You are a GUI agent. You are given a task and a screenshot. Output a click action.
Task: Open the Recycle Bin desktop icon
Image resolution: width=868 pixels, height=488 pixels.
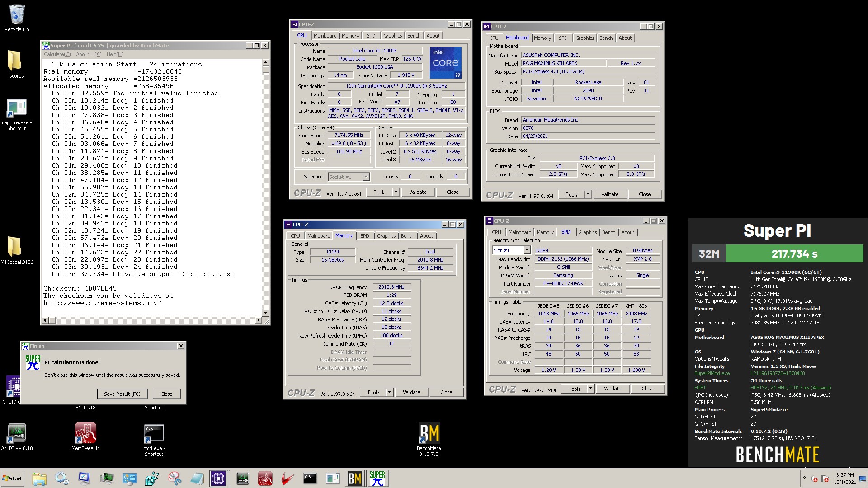[x=17, y=19]
